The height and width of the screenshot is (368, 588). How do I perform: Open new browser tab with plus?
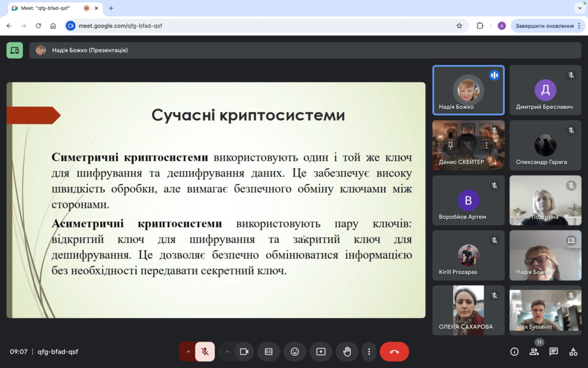click(x=111, y=8)
